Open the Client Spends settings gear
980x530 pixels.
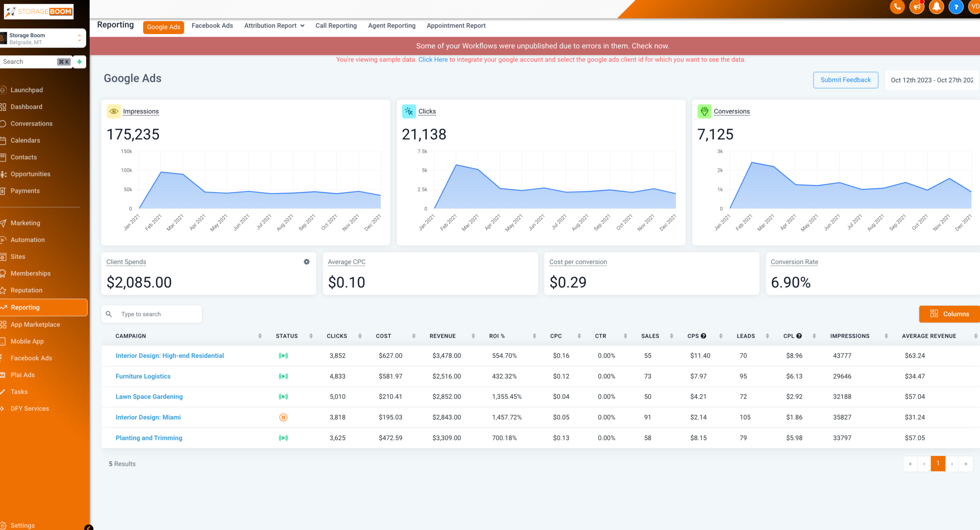click(307, 261)
